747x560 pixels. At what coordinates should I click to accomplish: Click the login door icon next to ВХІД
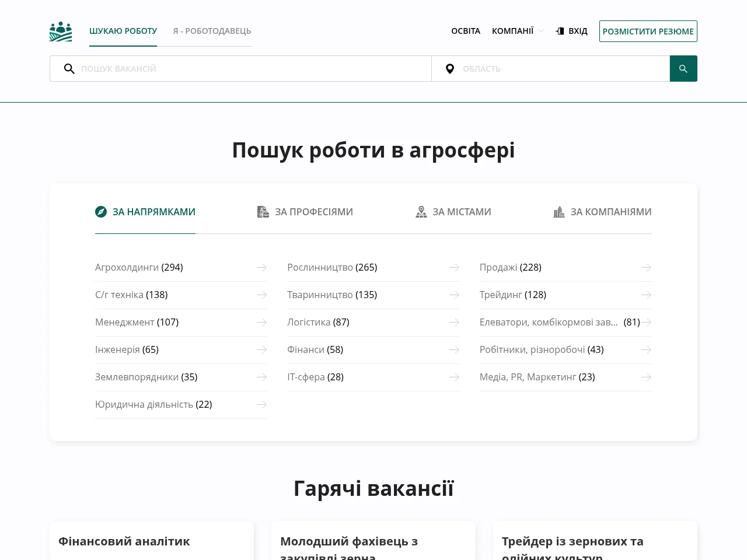click(x=560, y=31)
